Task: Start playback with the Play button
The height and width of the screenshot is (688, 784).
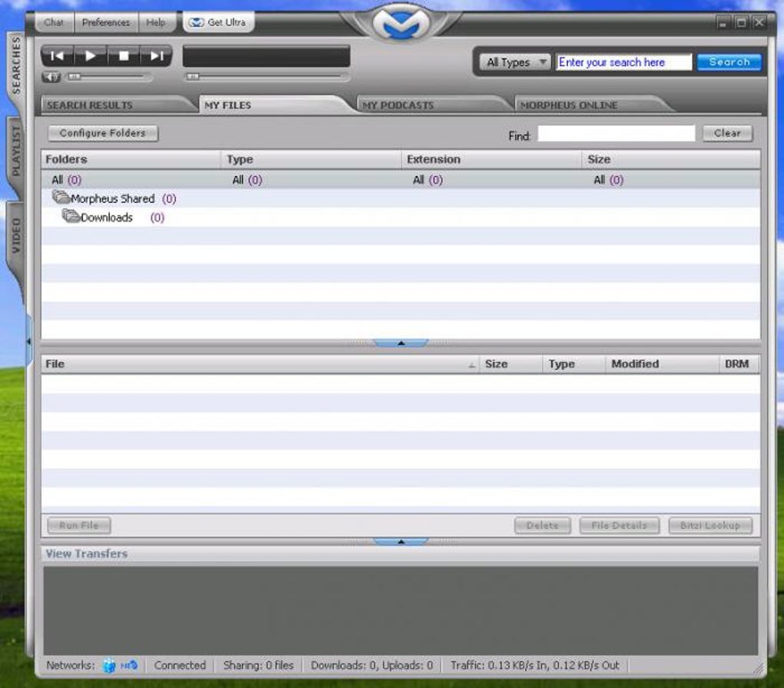Action: tap(91, 55)
